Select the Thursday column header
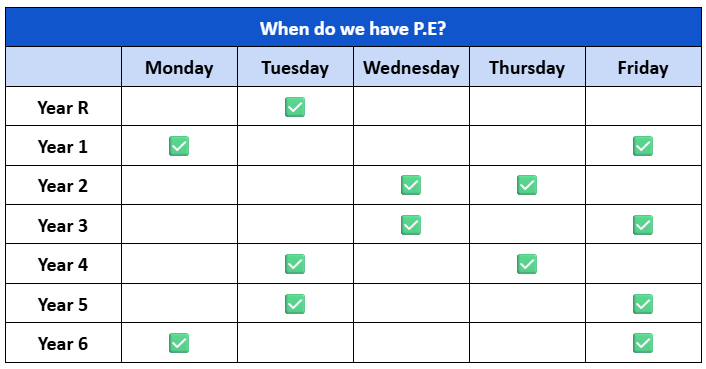 tap(527, 67)
